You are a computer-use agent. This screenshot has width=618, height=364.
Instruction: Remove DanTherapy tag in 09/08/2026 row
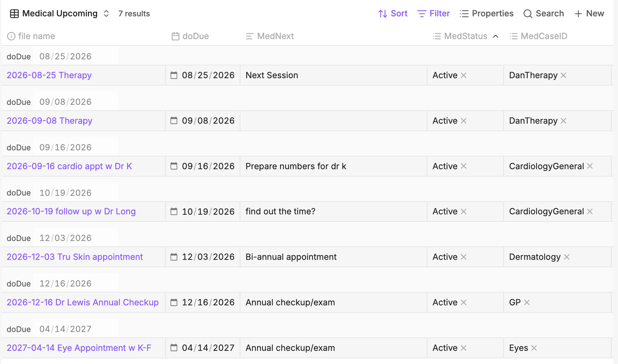tap(564, 121)
